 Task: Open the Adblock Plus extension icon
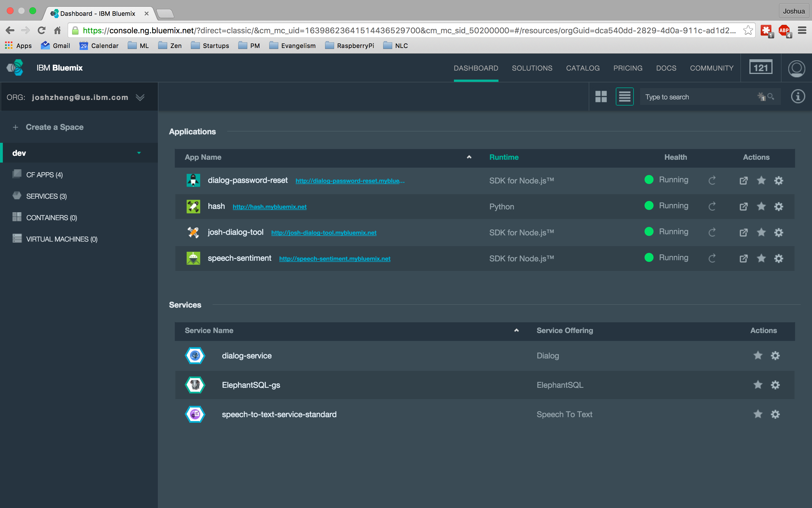point(784,30)
